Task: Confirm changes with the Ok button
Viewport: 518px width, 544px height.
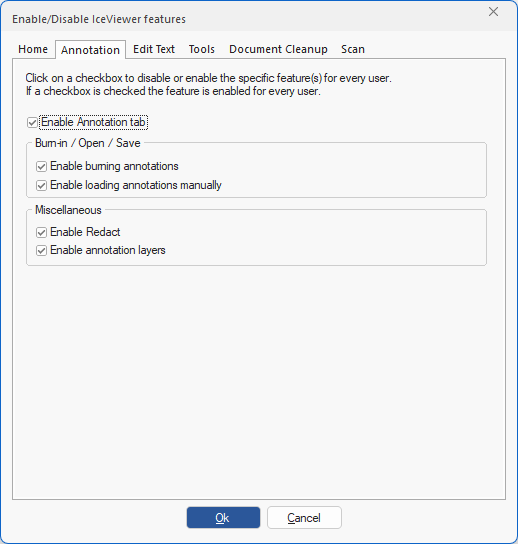Action: (x=223, y=518)
